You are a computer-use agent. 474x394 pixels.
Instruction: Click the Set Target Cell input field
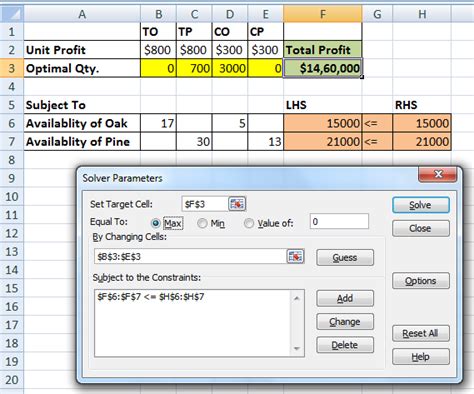coord(205,204)
